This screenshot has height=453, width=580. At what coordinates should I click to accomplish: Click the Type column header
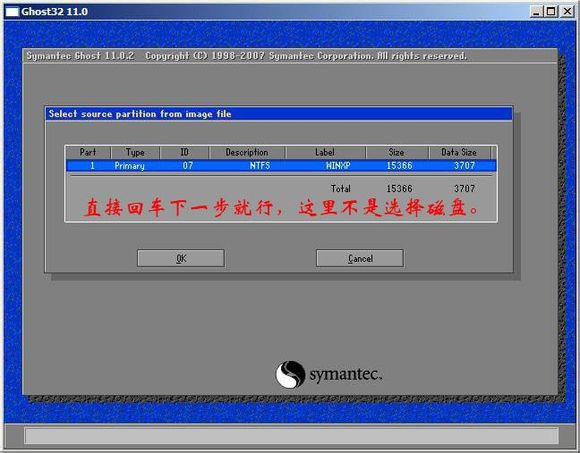pyautogui.click(x=135, y=152)
